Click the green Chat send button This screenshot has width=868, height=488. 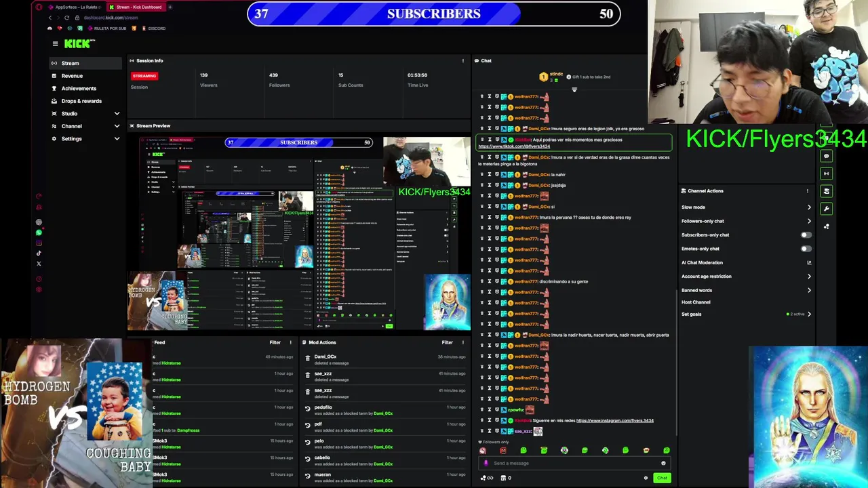pos(662,478)
